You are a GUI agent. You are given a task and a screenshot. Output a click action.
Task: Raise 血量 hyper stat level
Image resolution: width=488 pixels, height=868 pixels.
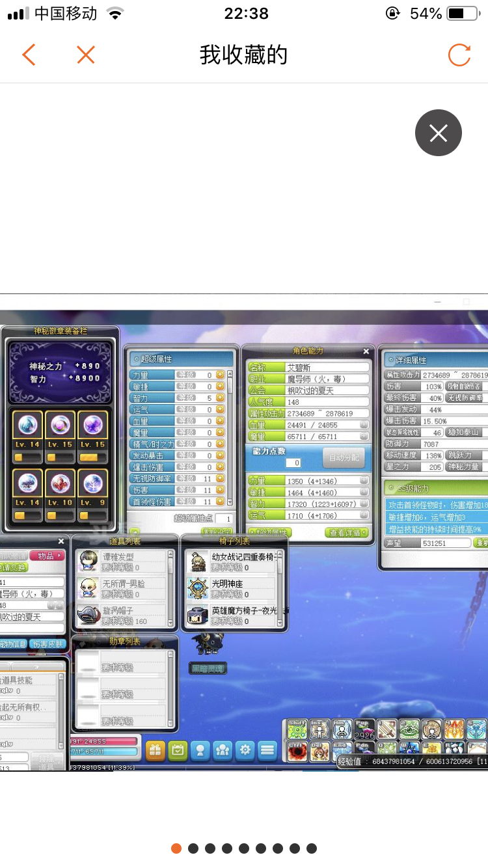point(220,421)
